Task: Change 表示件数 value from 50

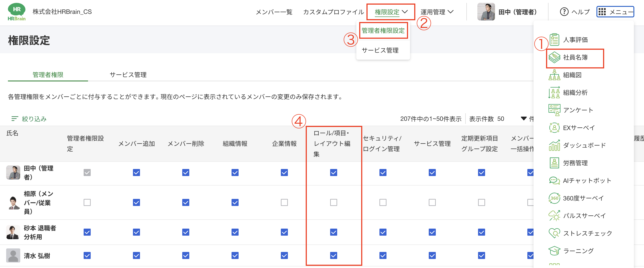Action: 501,119
